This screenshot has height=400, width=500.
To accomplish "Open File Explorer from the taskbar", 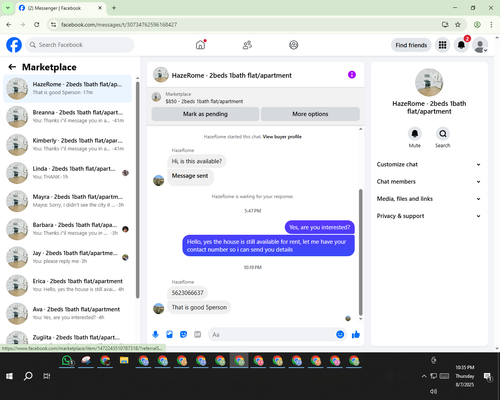I will (x=124, y=361).
